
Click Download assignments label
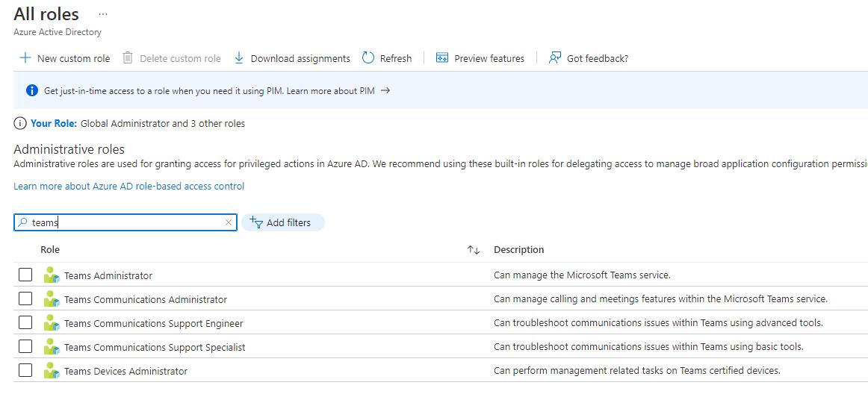point(300,59)
